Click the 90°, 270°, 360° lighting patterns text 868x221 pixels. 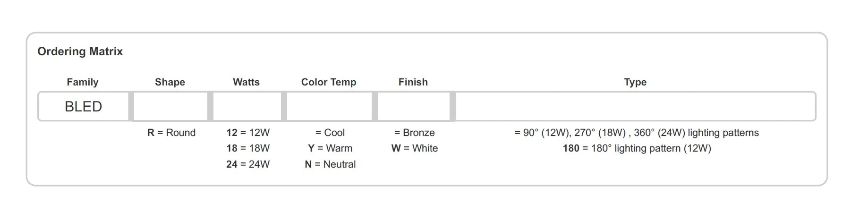637,133
